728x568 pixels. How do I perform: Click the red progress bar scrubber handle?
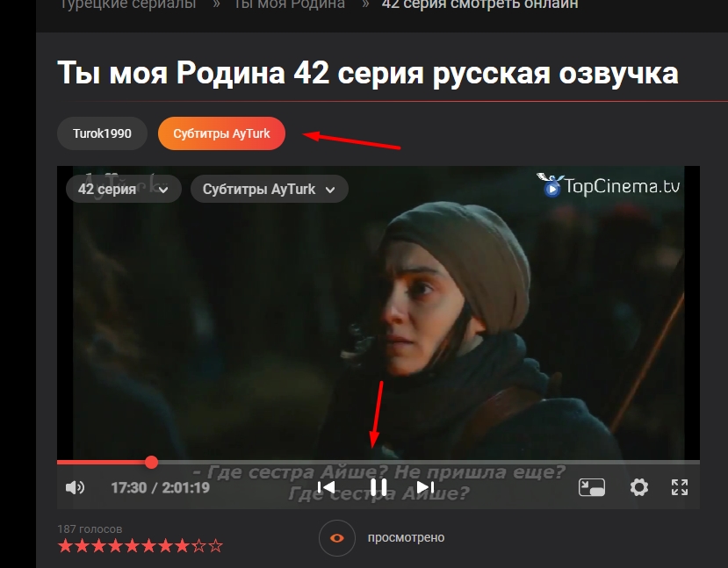(151, 462)
